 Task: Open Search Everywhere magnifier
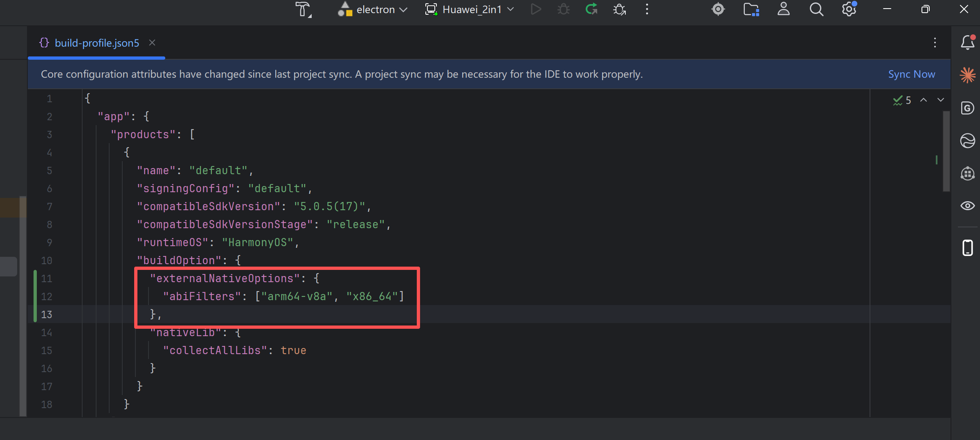(x=816, y=9)
